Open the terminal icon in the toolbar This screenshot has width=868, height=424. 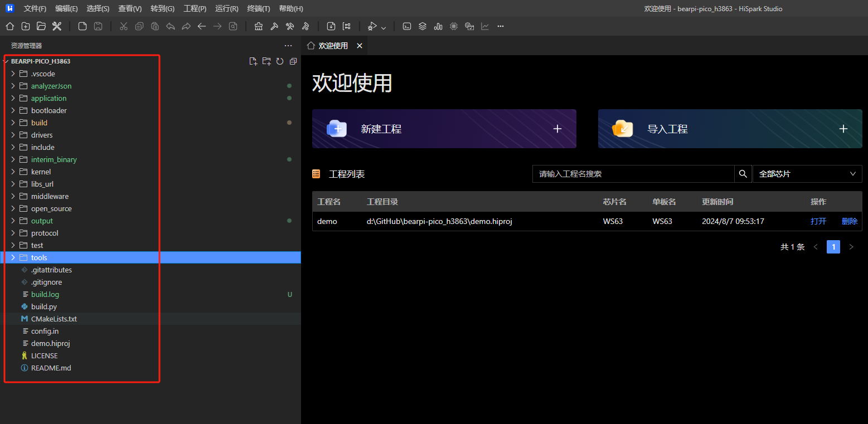[407, 26]
